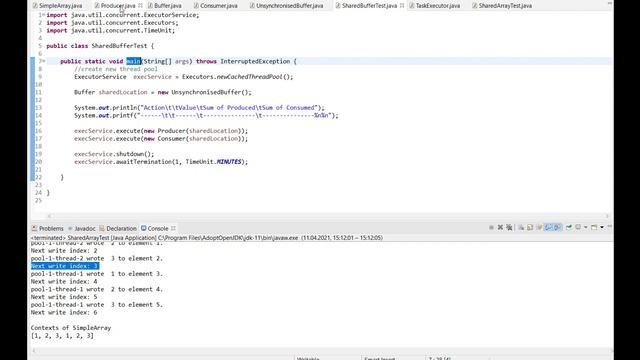Click class name SharedBufferTest on line 5
Viewport: 640px width, 360px height.
coord(119,46)
